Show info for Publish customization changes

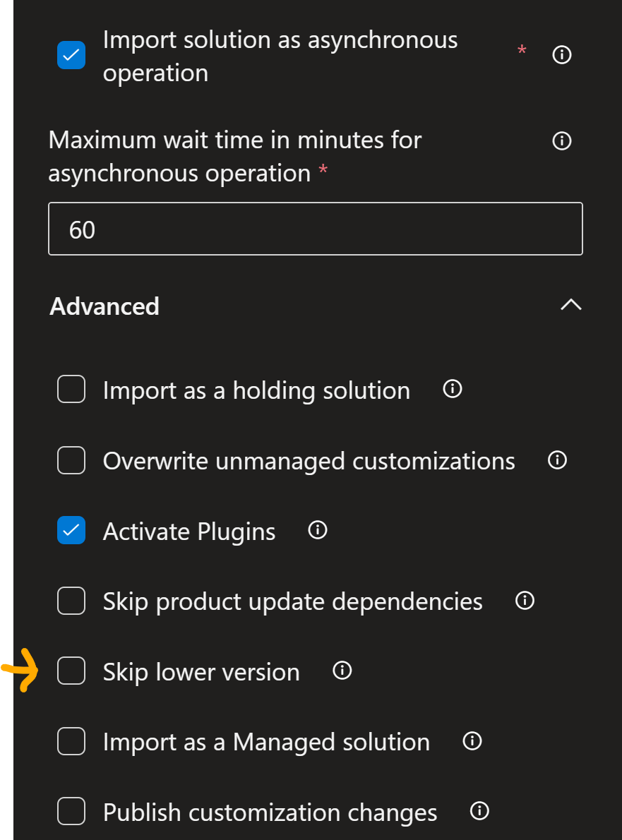[x=478, y=811]
